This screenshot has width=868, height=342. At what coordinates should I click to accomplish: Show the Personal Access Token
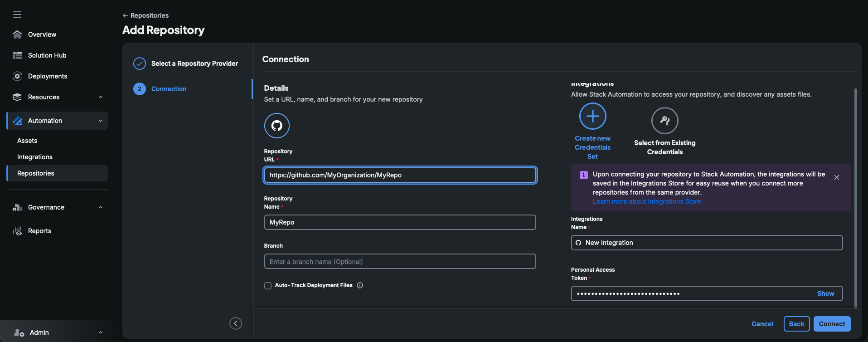825,293
